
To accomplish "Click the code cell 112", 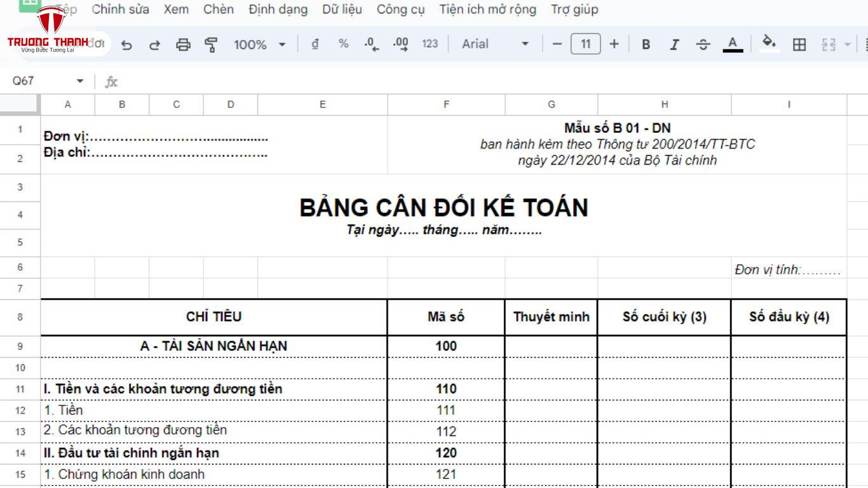I will pyautogui.click(x=446, y=431).
